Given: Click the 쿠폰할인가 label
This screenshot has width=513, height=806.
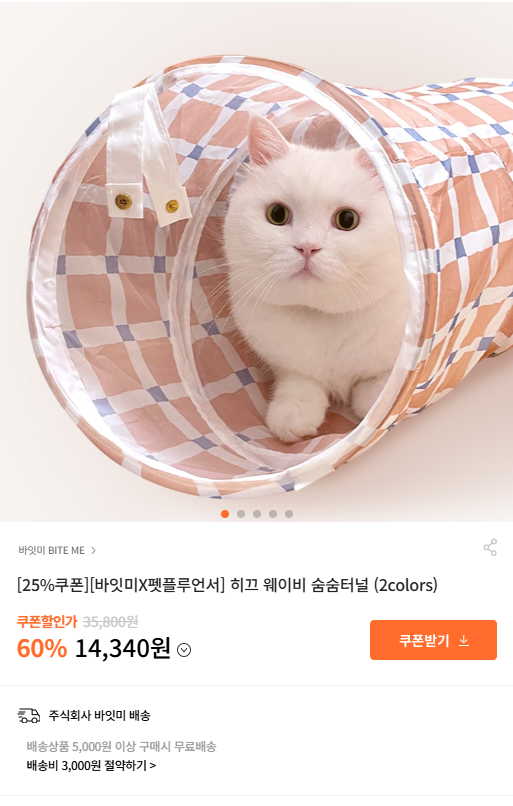Looking at the screenshot, I should (x=47, y=621).
